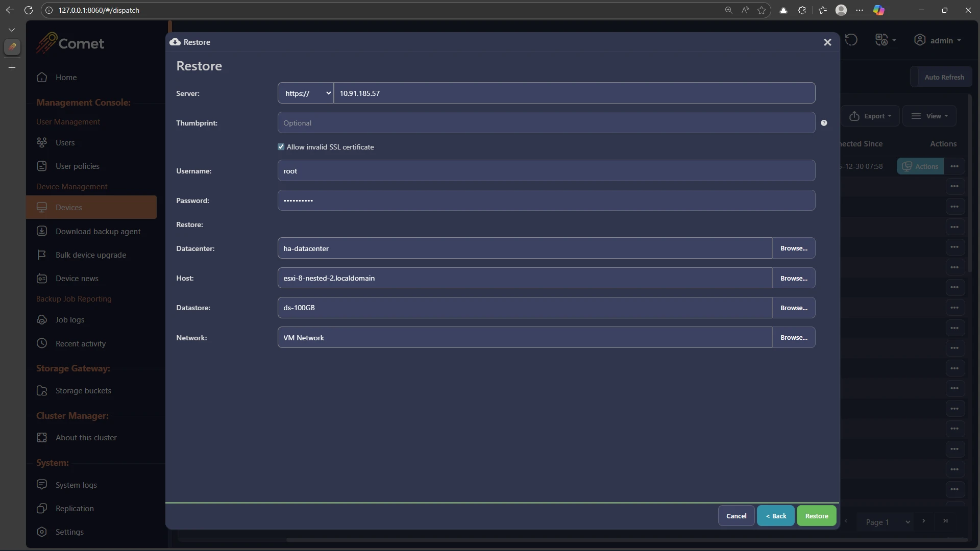Screen dimensions: 980x551
Task: Cancel the restore dialog
Action: [736, 516]
